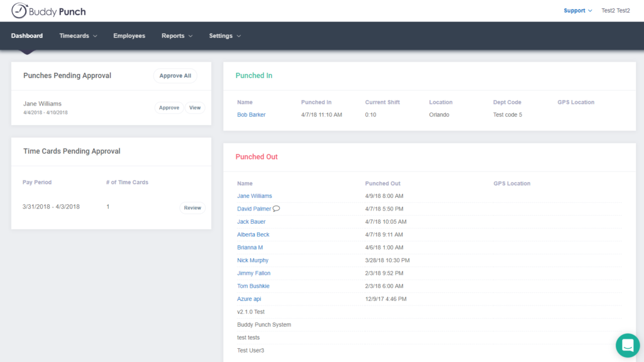Open Bob Barker's profile
Image resolution: width=644 pixels, height=362 pixels.
point(251,114)
